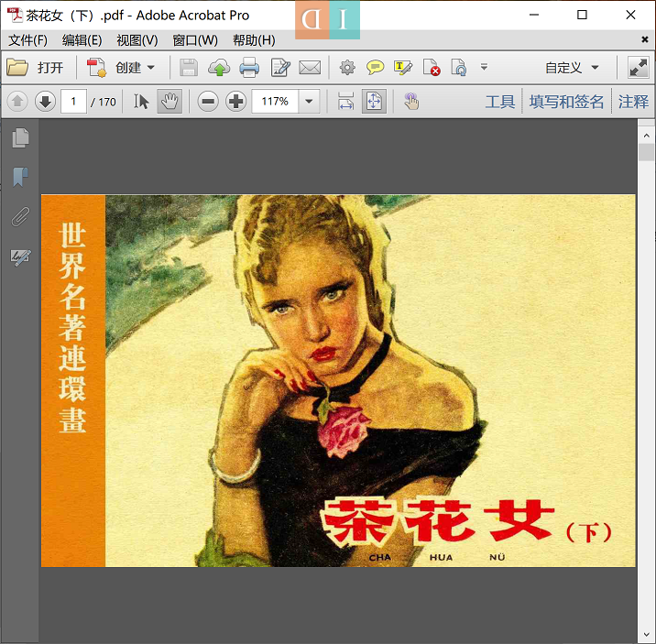Click scrollbar up arrow
656x644 pixels.
[646, 136]
